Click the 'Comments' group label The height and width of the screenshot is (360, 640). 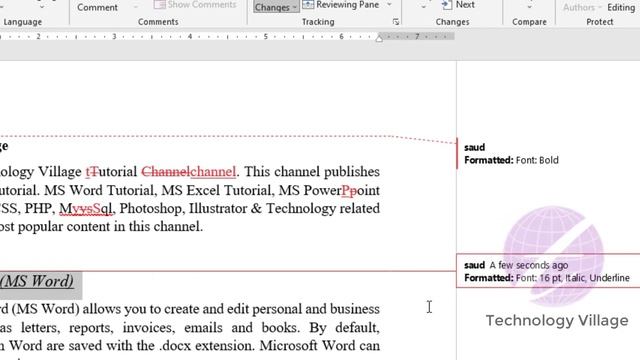(158, 22)
